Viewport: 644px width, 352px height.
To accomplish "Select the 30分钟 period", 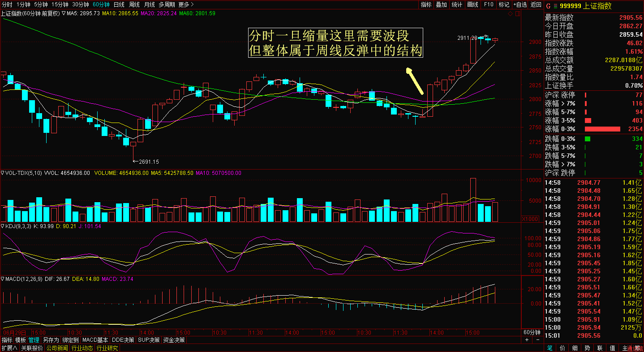I will click(81, 4).
